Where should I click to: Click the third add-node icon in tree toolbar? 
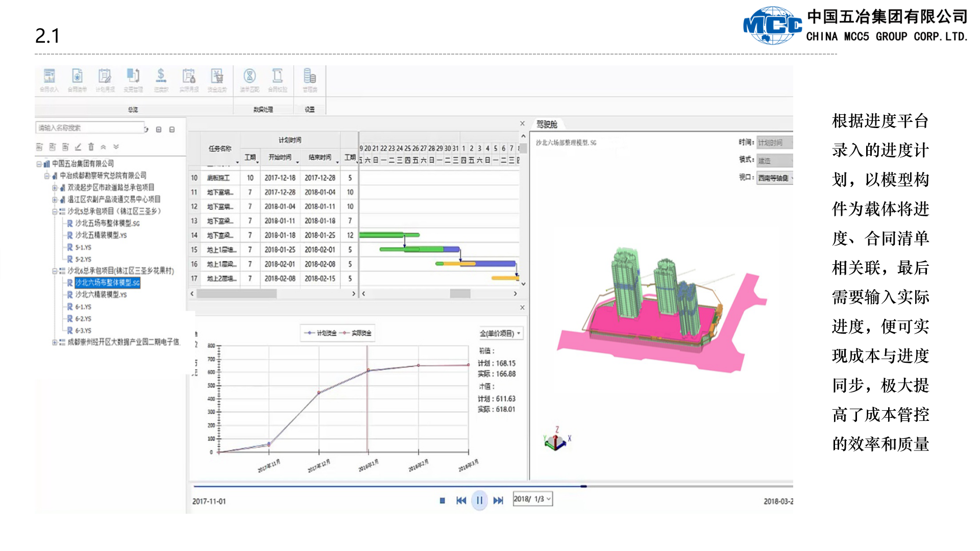[65, 147]
